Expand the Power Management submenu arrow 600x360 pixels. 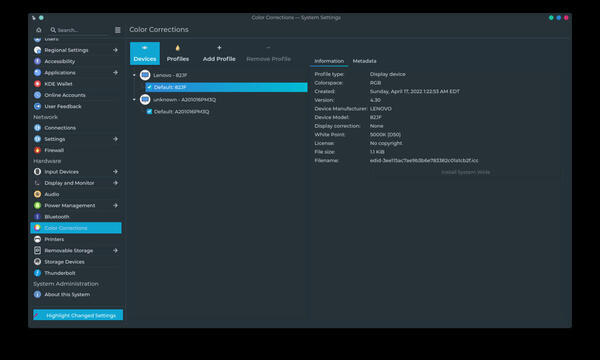click(x=115, y=205)
